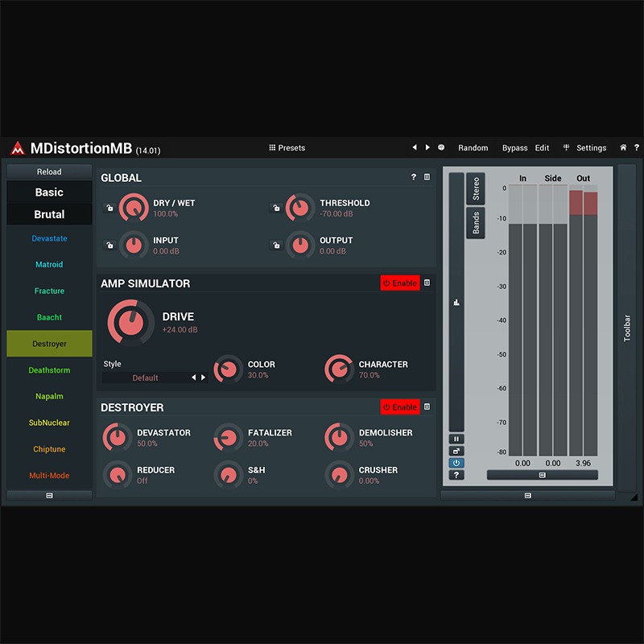Open the vertical Toolbar strip

627,328
